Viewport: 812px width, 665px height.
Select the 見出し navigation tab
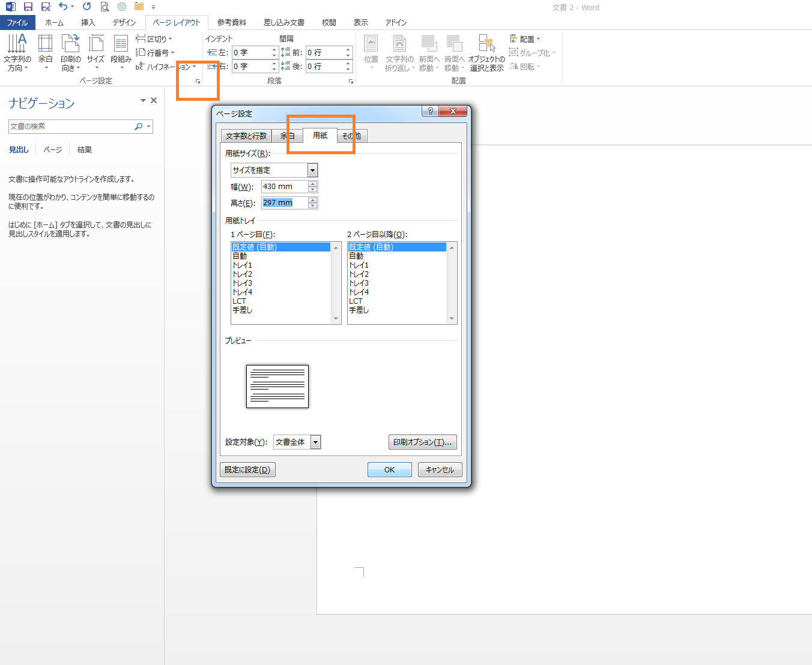coord(19,149)
